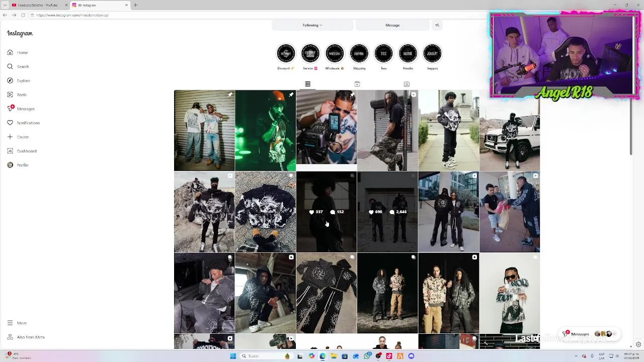This screenshot has height=362, width=644.
Task: Open the floating Messages pill
Action: (x=590, y=334)
